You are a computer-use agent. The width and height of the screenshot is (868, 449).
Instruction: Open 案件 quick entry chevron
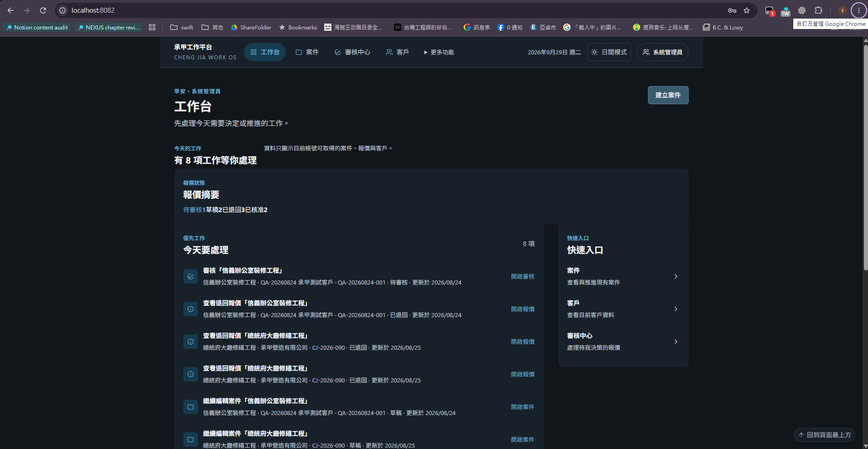tap(676, 276)
